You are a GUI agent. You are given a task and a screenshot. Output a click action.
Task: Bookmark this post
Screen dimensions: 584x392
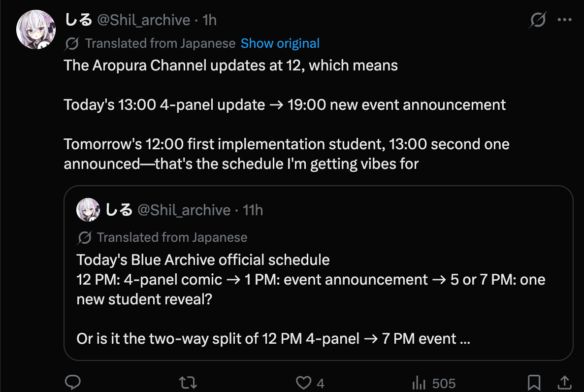(x=534, y=383)
